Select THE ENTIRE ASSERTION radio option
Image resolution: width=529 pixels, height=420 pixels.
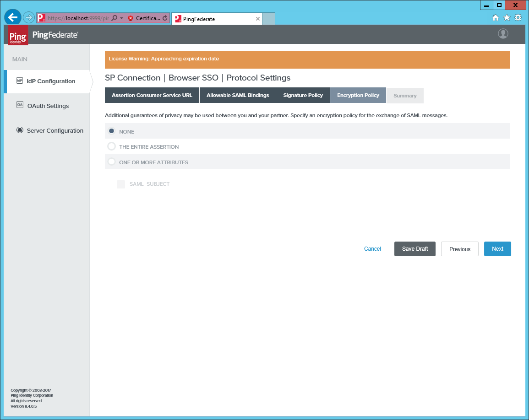[111, 146]
